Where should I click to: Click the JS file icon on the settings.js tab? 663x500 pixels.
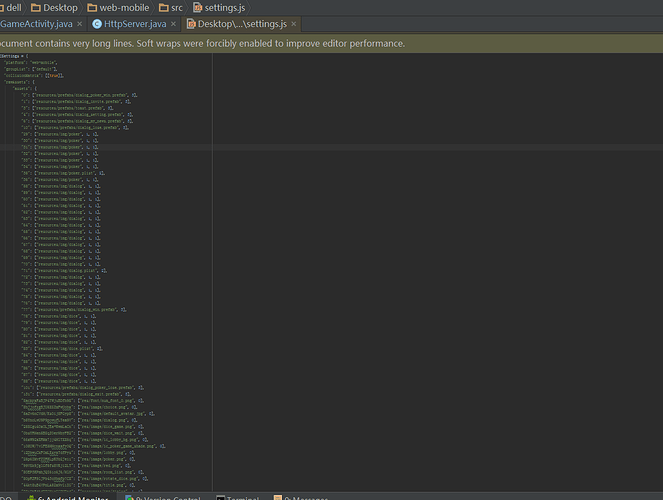click(x=191, y=24)
